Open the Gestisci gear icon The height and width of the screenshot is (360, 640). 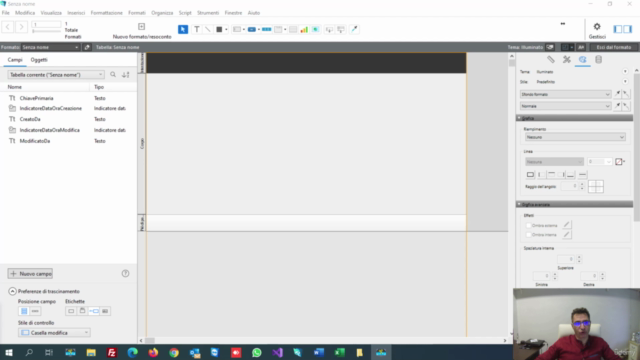click(x=597, y=27)
